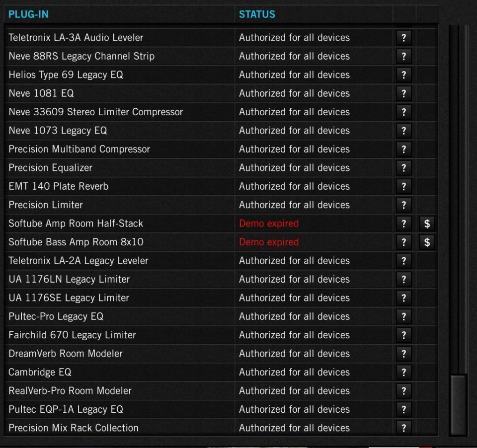Open help for Pultec EQP-1A Legacy EQ
Image resolution: width=477 pixels, height=448 pixels.
coord(403,409)
